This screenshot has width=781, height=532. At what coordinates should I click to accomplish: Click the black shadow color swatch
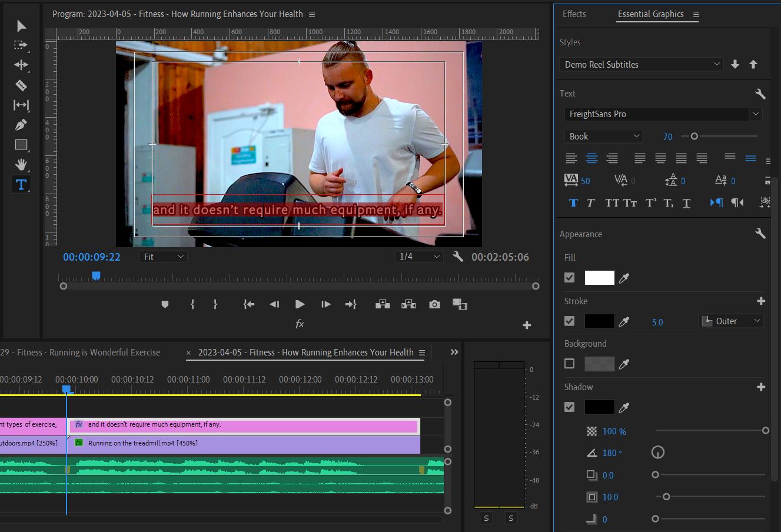[599, 407]
